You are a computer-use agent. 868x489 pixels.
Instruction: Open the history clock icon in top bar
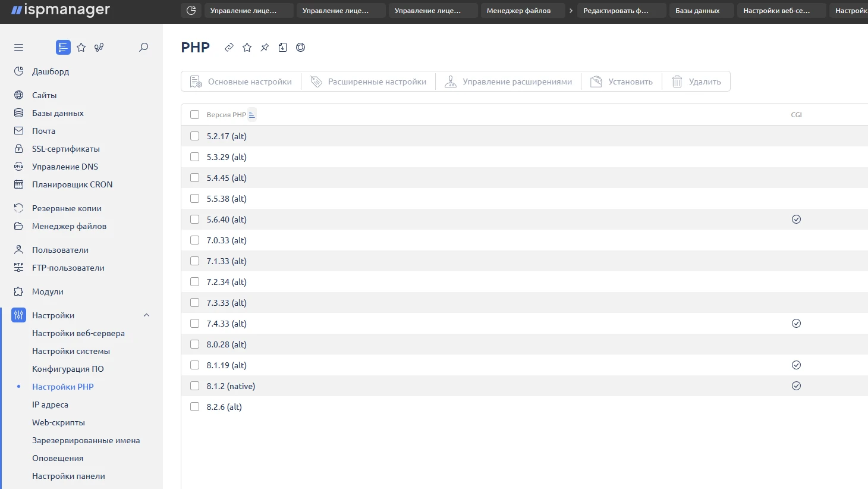pos(191,11)
